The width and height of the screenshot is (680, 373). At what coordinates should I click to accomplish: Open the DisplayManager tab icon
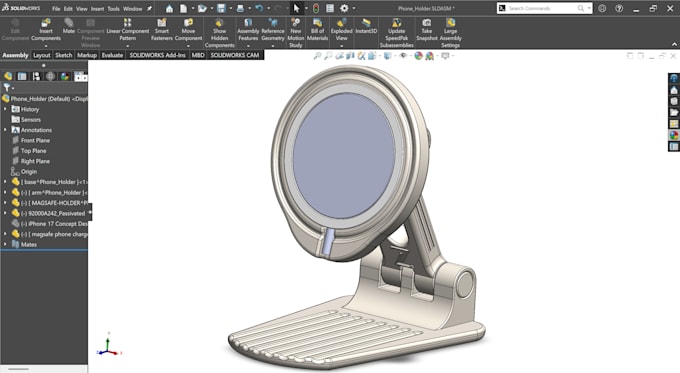(x=65, y=76)
